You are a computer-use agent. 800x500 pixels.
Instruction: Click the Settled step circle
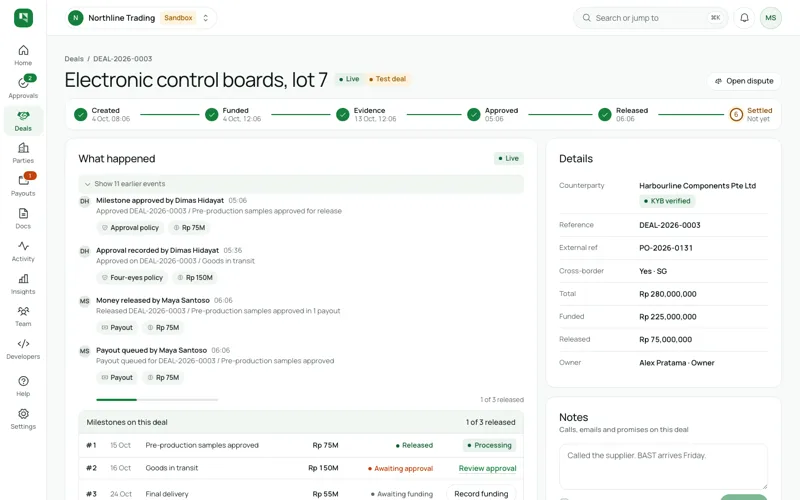pos(736,115)
